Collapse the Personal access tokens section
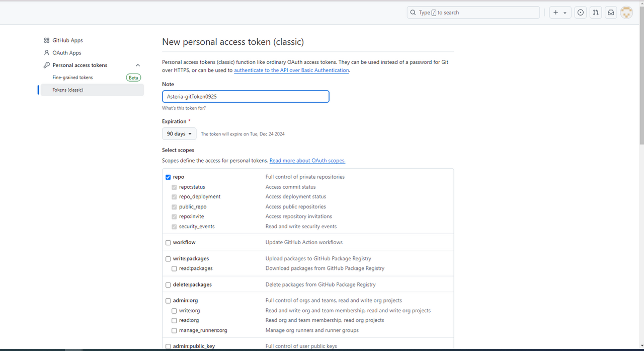 138,65
